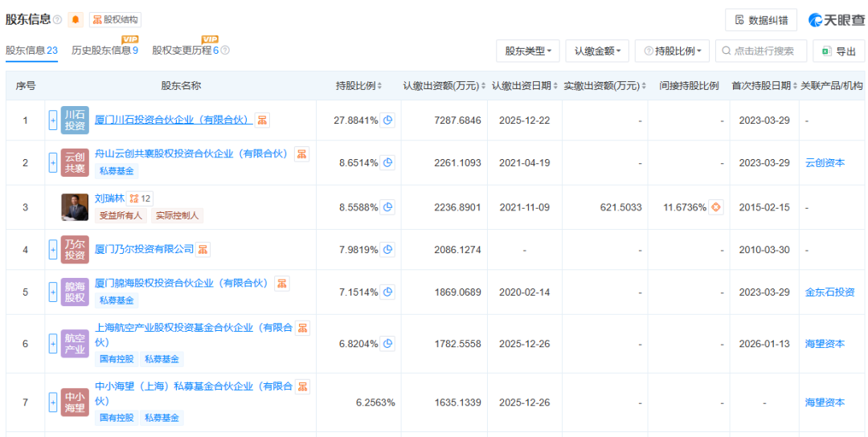Open the 认缴金额 dropdown filter
Viewport: 868px width, 437px height.
(597, 51)
